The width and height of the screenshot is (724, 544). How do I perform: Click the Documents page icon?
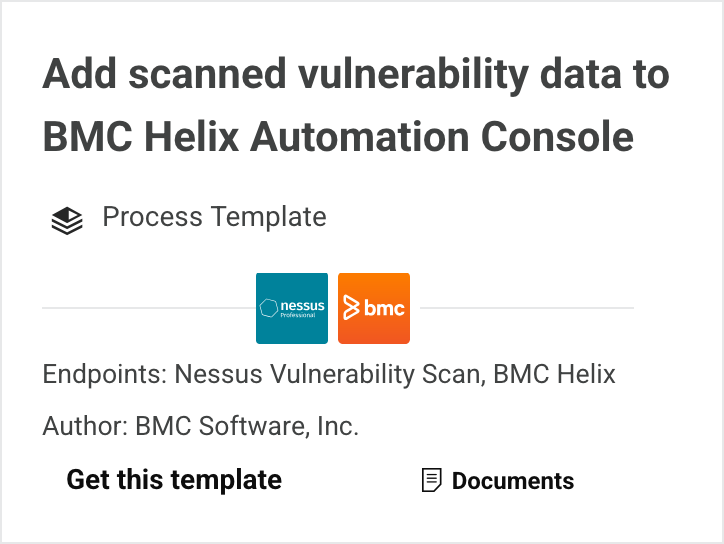431,481
